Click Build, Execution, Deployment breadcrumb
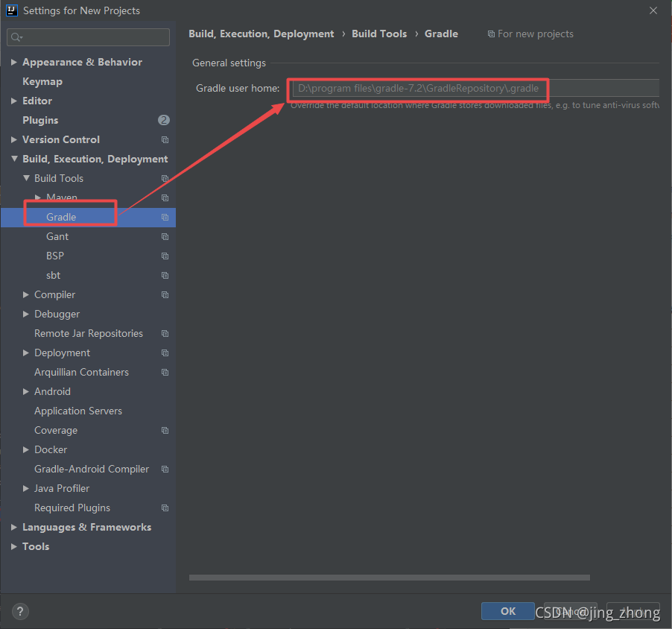672x629 pixels. click(x=261, y=34)
